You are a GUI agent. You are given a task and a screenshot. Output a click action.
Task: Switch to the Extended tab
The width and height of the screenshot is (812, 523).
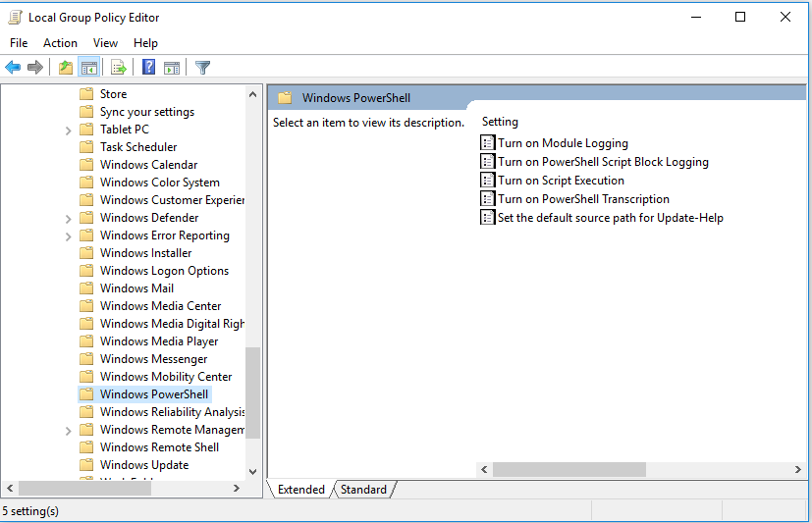click(300, 490)
